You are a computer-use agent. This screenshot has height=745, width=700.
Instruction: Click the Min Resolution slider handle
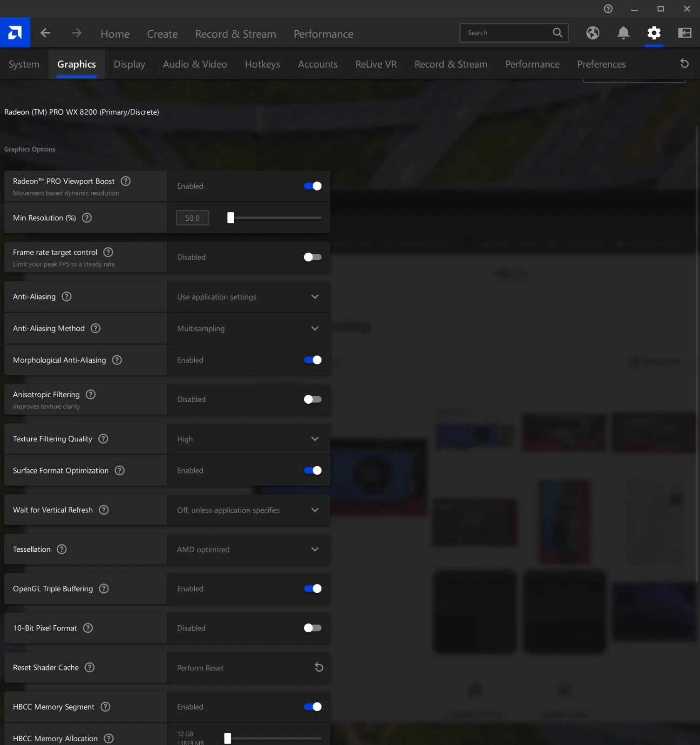click(x=231, y=217)
